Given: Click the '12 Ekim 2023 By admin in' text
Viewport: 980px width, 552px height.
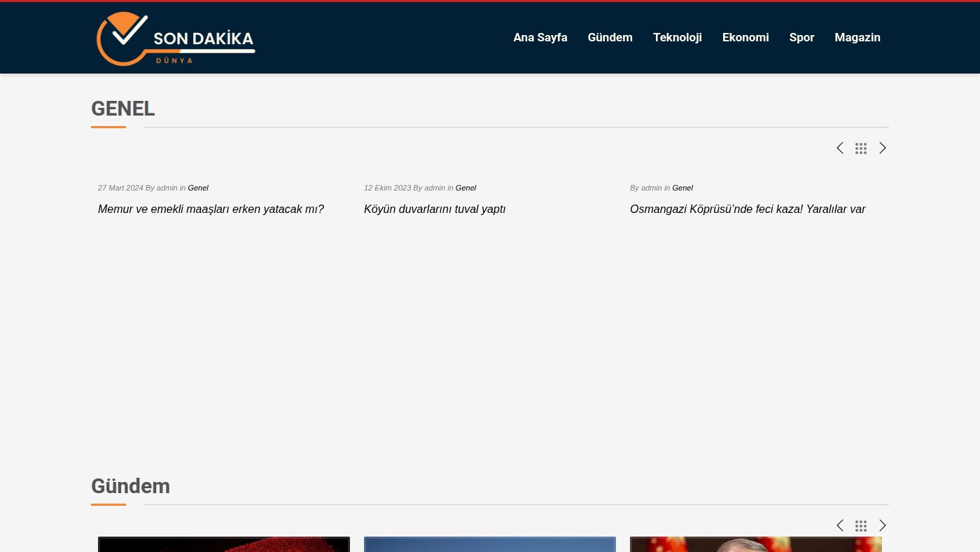Looking at the screenshot, I should [409, 188].
